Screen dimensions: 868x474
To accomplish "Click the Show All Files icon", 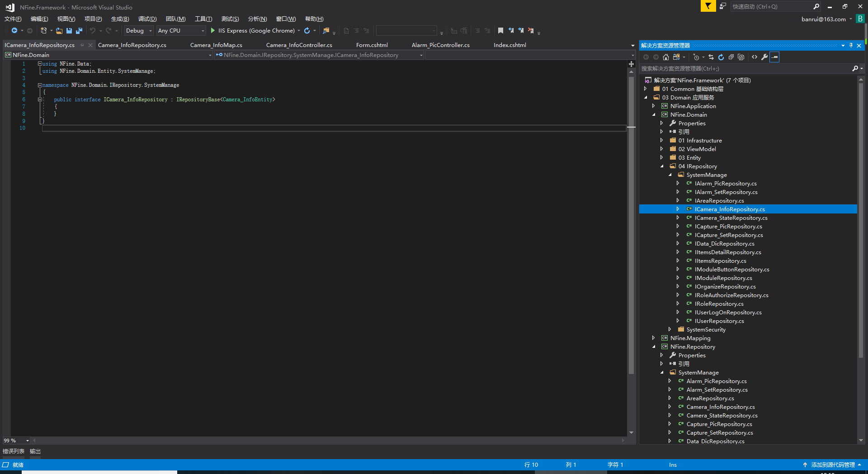I will click(741, 57).
